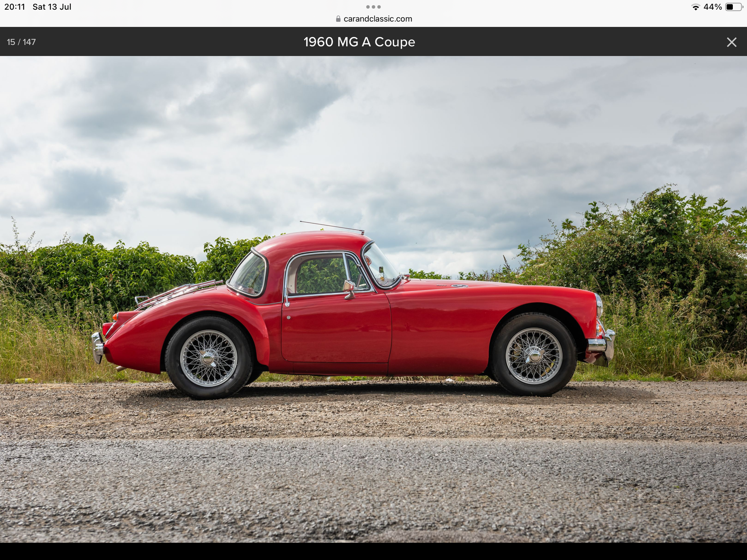The width and height of the screenshot is (747, 560).
Task: Close the image gallery with the X
Action: [731, 42]
